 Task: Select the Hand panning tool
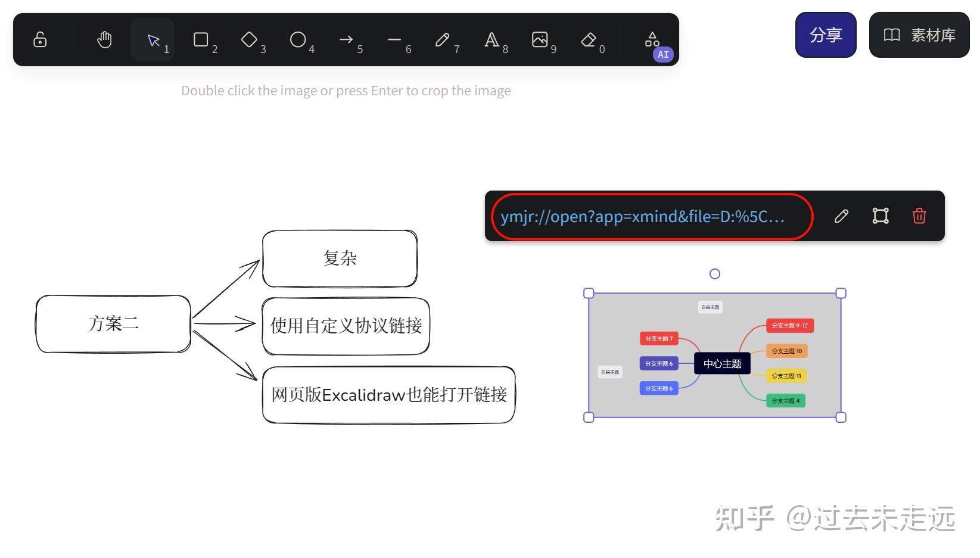point(104,39)
